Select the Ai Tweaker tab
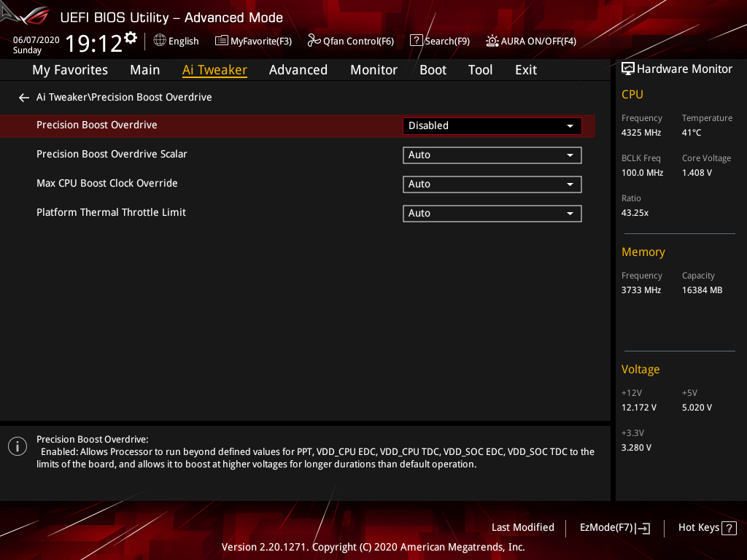This screenshot has height=560, width=747. pyautogui.click(x=214, y=70)
